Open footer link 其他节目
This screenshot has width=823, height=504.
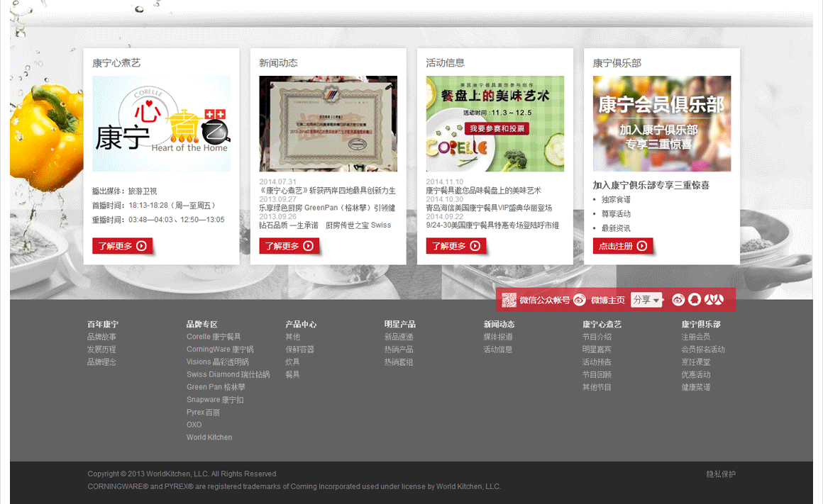597,387
